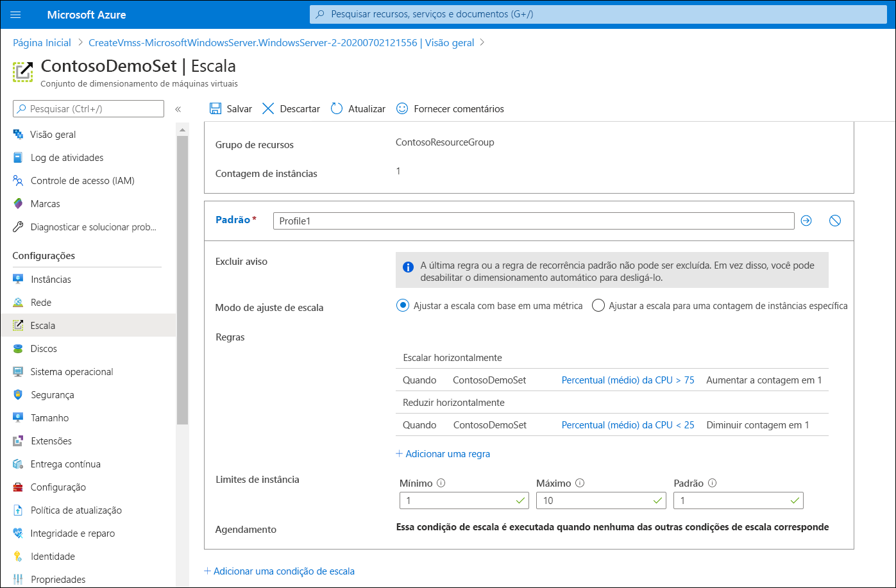This screenshot has height=588, width=896.
Task: Click the Microsoft Azure title
Action: tap(87, 15)
